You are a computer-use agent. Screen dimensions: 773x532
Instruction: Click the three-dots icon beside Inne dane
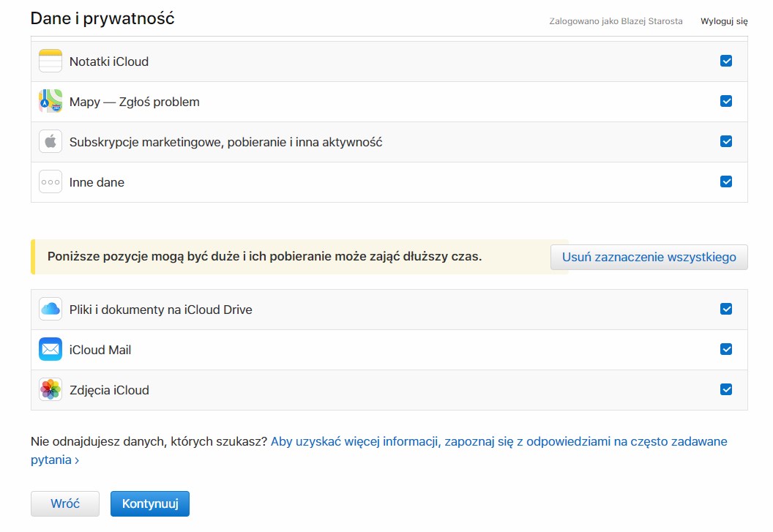pyautogui.click(x=51, y=182)
